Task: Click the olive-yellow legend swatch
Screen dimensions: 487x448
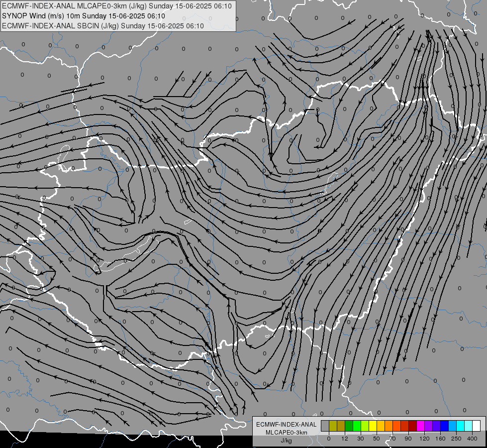Action: coord(333,426)
